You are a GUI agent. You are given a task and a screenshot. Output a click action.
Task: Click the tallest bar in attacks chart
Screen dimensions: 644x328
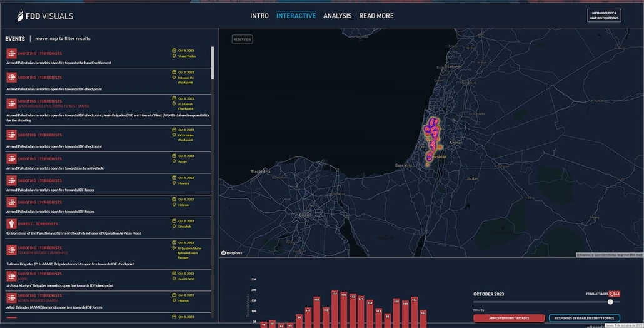click(x=335, y=308)
